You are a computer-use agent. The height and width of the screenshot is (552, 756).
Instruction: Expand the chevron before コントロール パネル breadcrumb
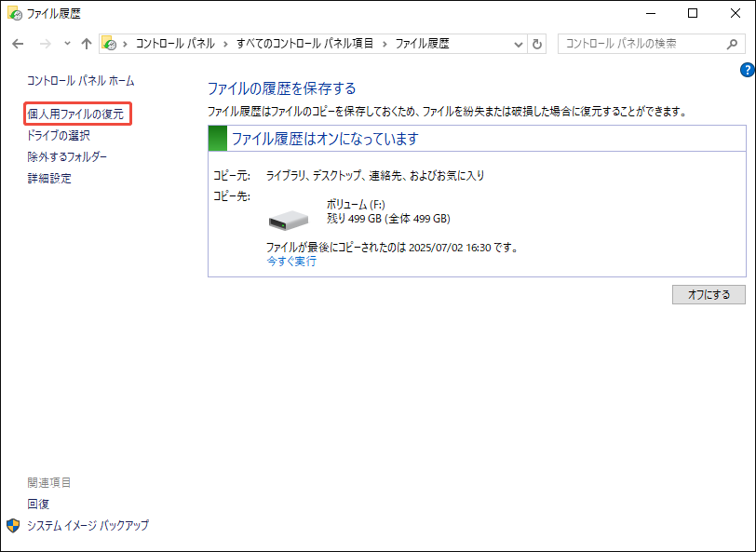(126, 45)
